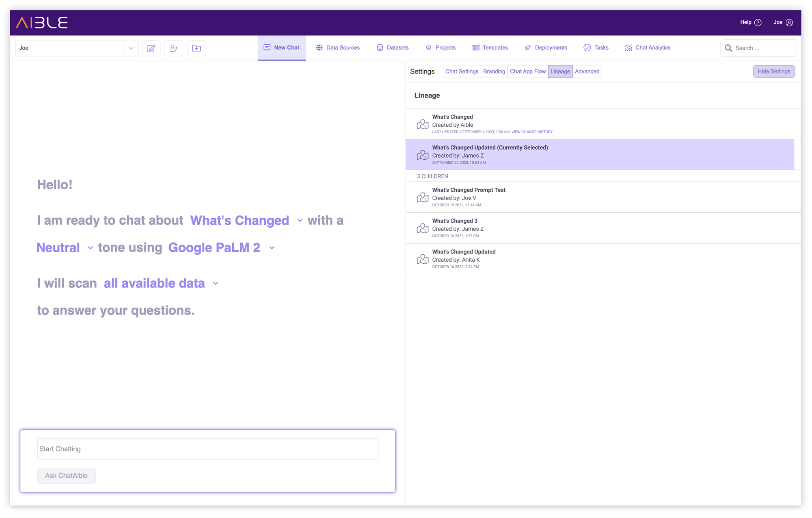Click the edit/compose icon

[151, 48]
